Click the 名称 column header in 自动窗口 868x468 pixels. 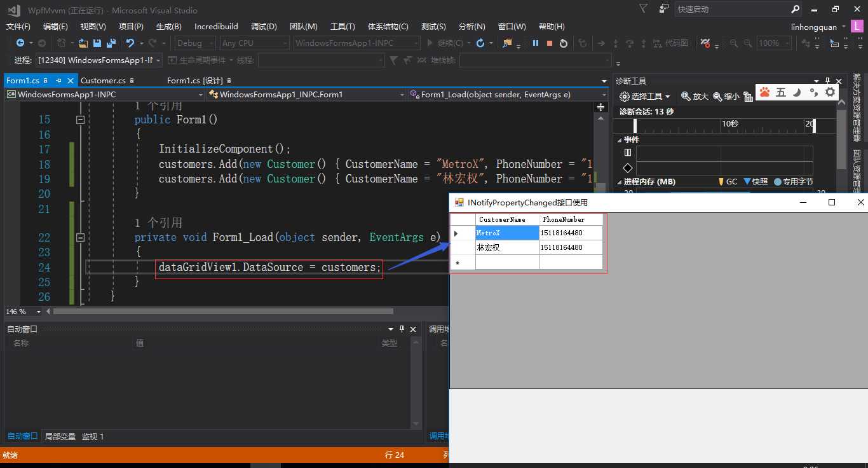coord(21,343)
